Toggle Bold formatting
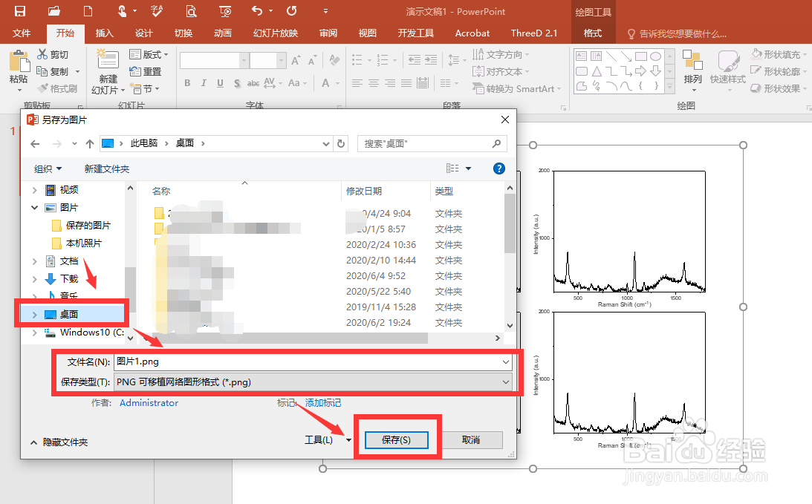812x504 pixels. tap(187, 83)
